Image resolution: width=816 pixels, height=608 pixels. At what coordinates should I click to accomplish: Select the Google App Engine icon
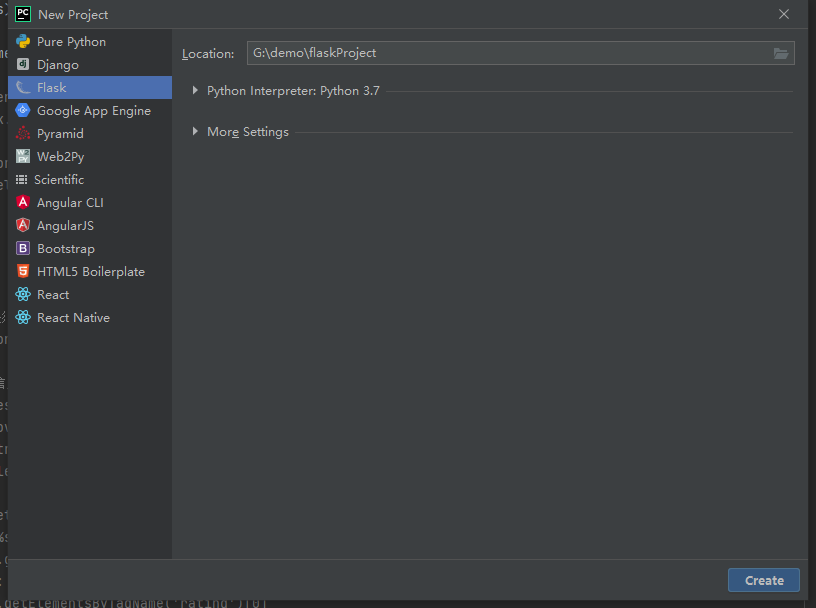coord(23,110)
